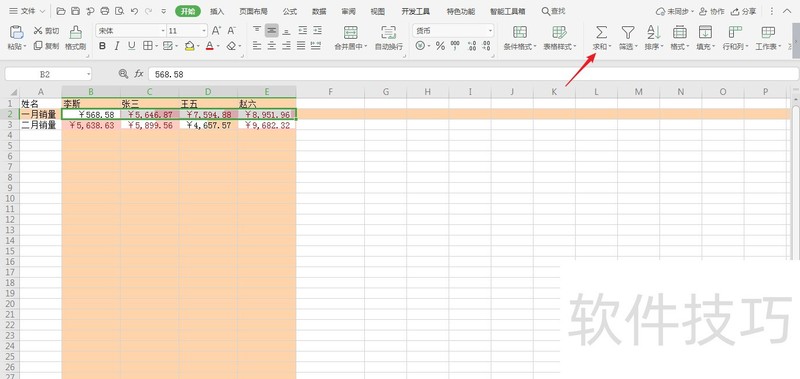
Task: Open cell borders icon
Action: click(x=147, y=46)
